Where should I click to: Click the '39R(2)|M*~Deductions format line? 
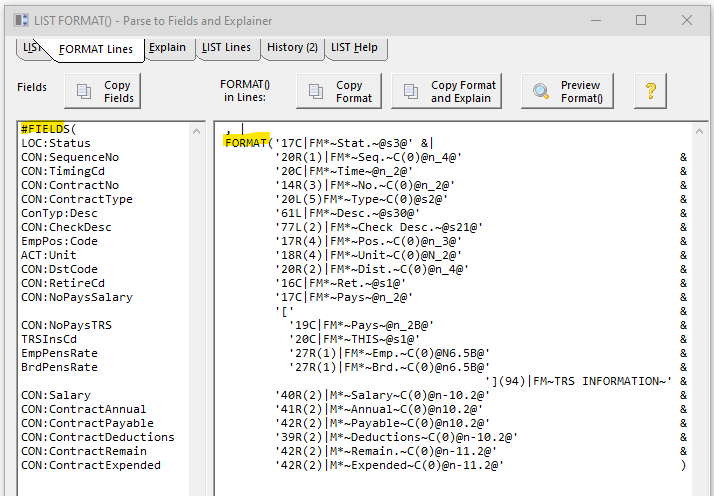point(396,437)
